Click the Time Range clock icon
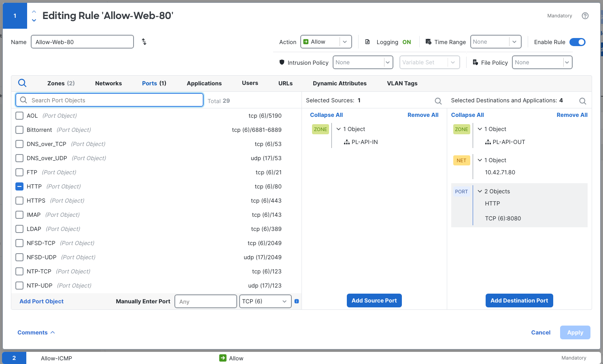 coord(429,42)
